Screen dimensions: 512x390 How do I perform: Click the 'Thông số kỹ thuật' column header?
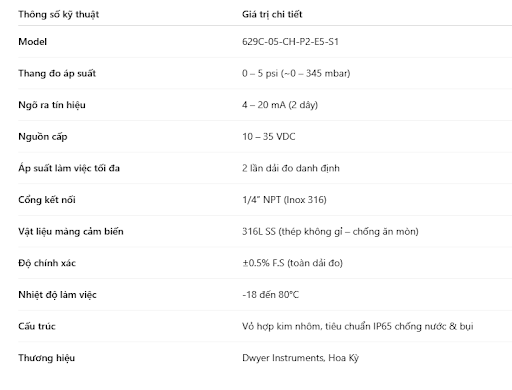(59, 15)
